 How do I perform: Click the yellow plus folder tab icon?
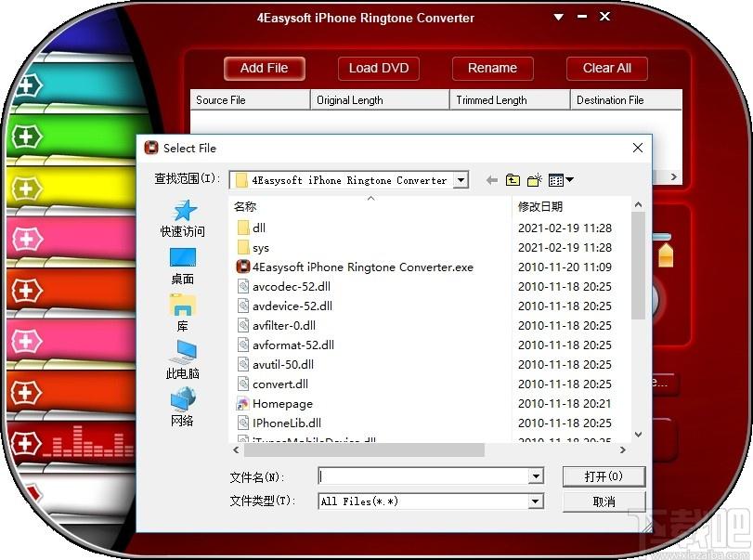[26, 189]
